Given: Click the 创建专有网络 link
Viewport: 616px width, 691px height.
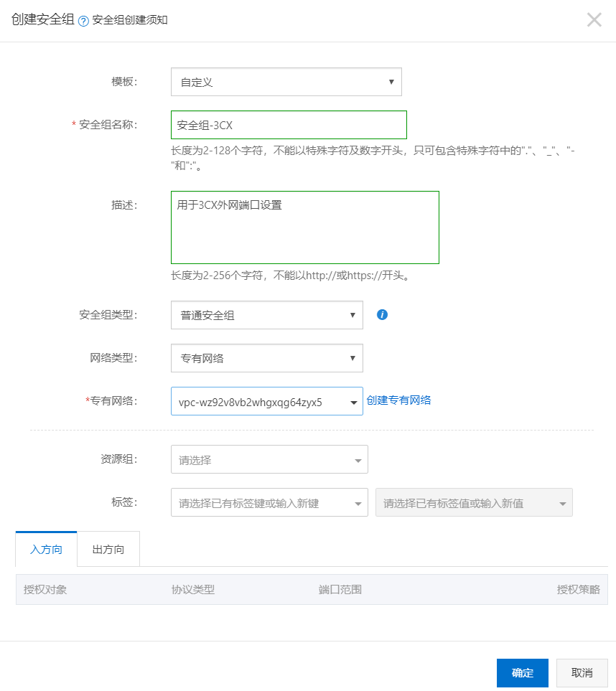Looking at the screenshot, I should [x=398, y=400].
